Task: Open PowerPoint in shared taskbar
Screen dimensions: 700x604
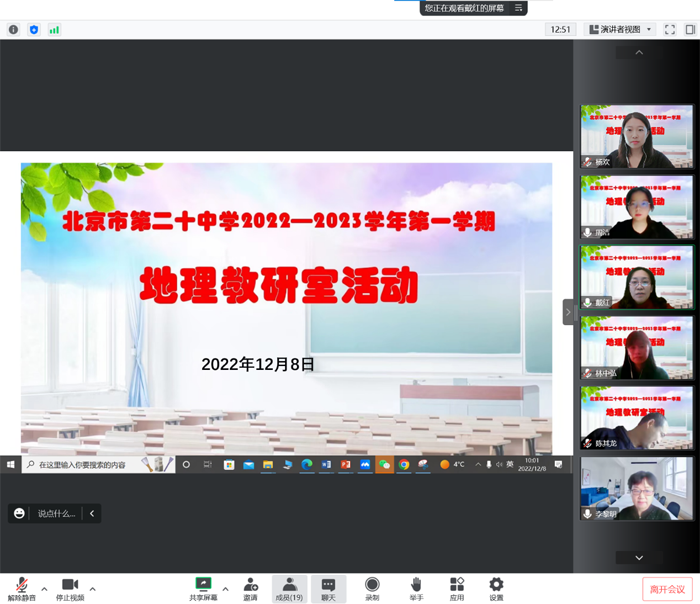Action: [346, 465]
